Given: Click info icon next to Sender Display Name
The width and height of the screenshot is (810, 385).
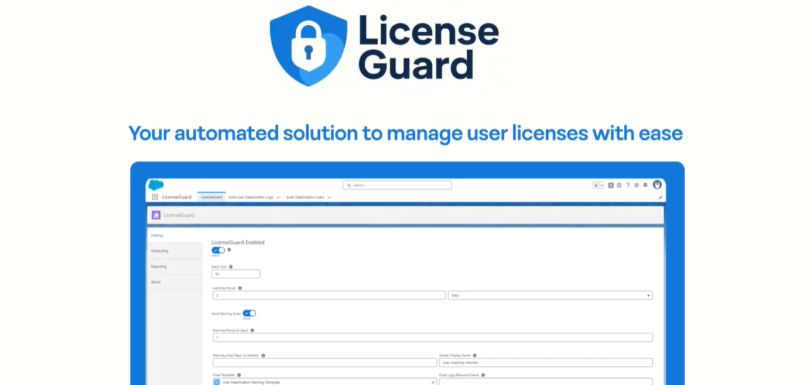Looking at the screenshot, I should coord(475,356).
